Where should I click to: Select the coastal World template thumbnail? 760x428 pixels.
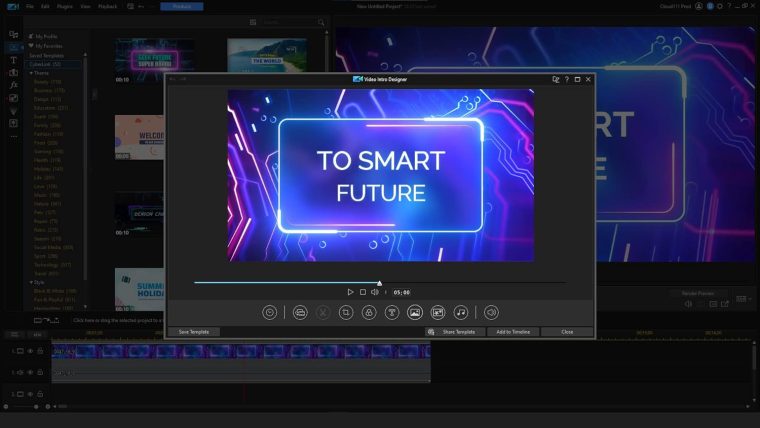(x=267, y=55)
